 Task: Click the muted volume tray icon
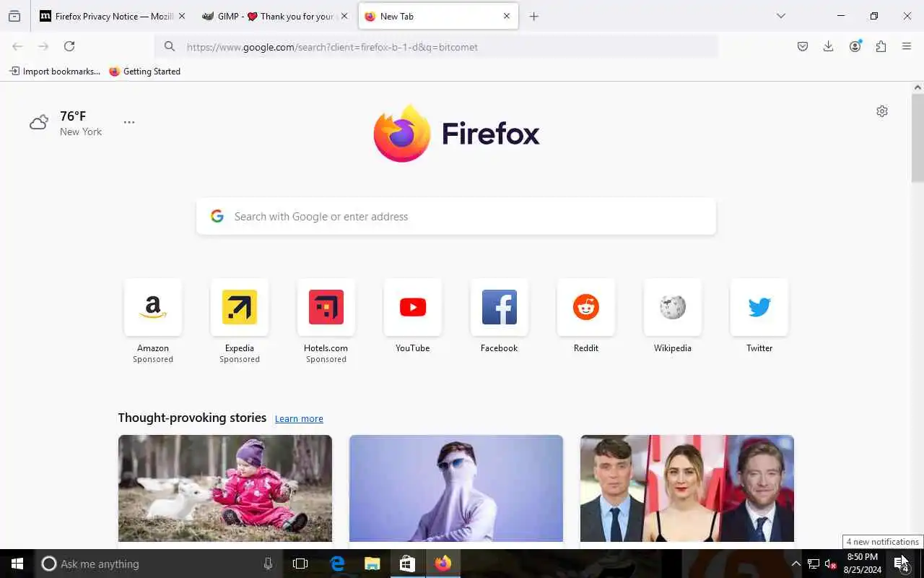pos(830,564)
